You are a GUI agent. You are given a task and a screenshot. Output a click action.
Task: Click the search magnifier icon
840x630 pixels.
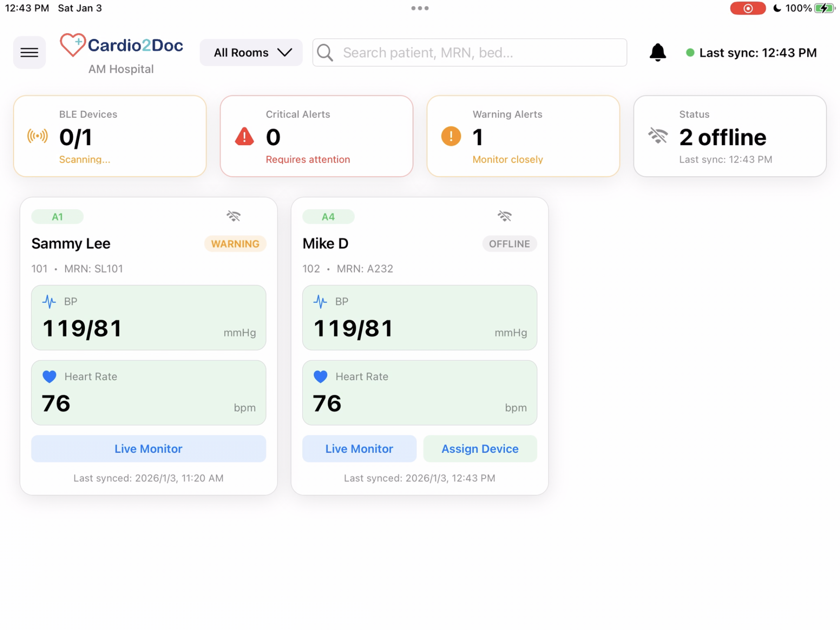pos(325,52)
